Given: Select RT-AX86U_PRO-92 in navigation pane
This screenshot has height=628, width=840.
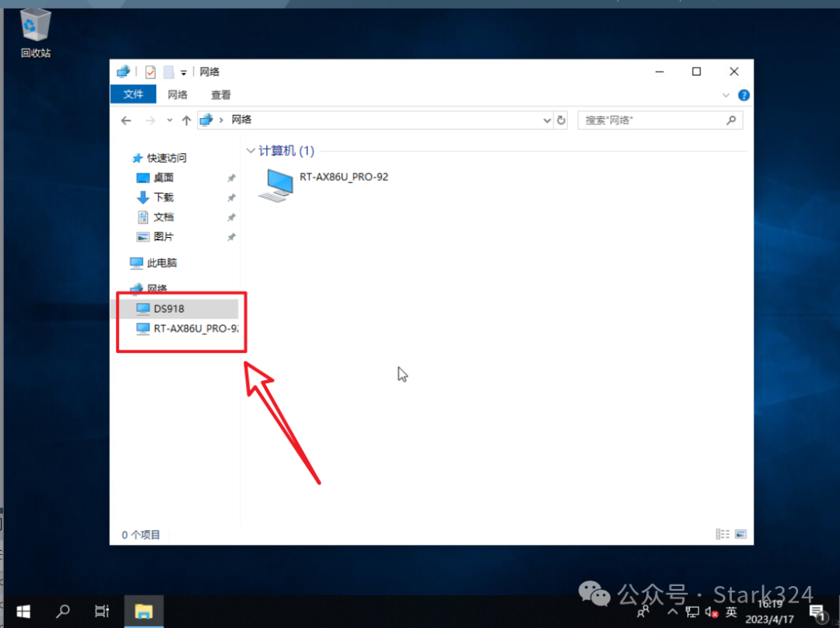Looking at the screenshot, I should (187, 329).
